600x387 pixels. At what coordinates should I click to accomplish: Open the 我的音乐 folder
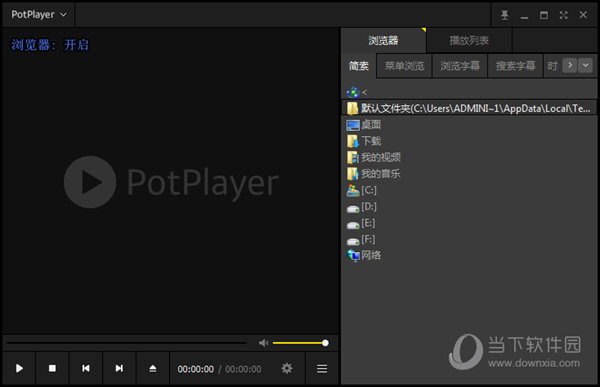(373, 174)
